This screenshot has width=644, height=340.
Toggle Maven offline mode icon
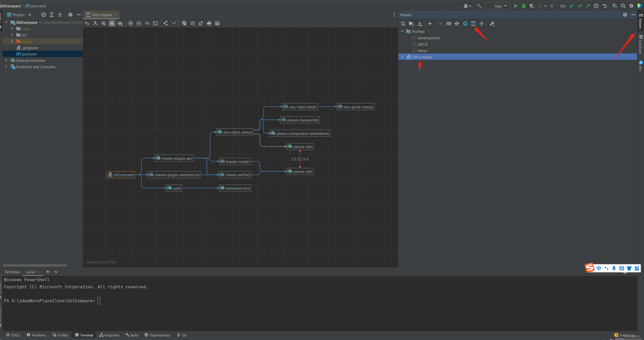457,24
